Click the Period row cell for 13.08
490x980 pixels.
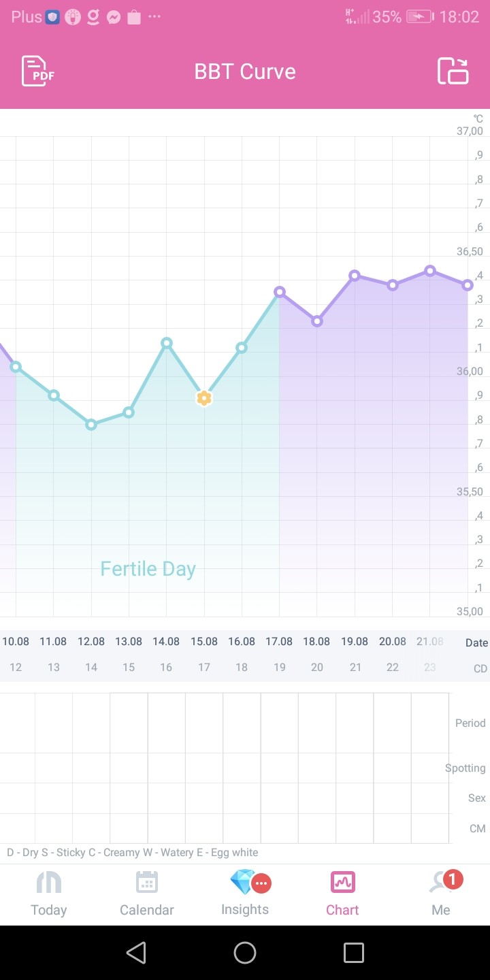[x=129, y=723]
